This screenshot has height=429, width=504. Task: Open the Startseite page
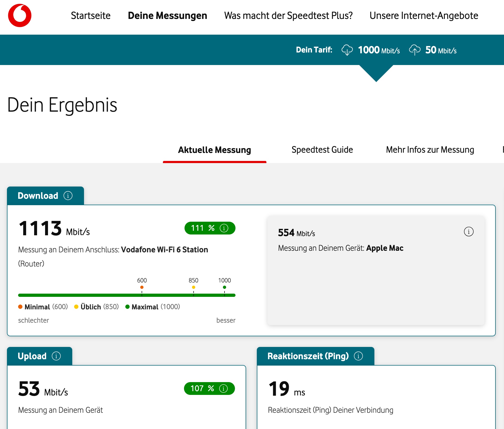91,16
